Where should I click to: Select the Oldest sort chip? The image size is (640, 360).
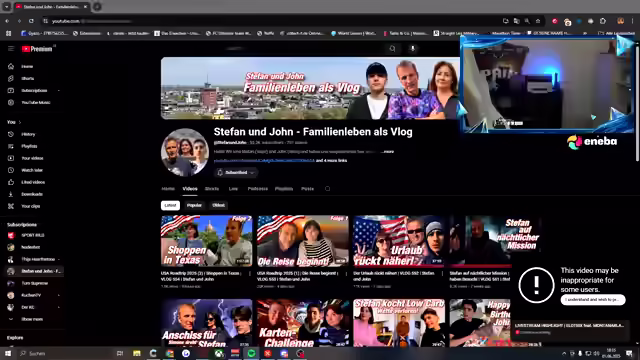tap(219, 205)
